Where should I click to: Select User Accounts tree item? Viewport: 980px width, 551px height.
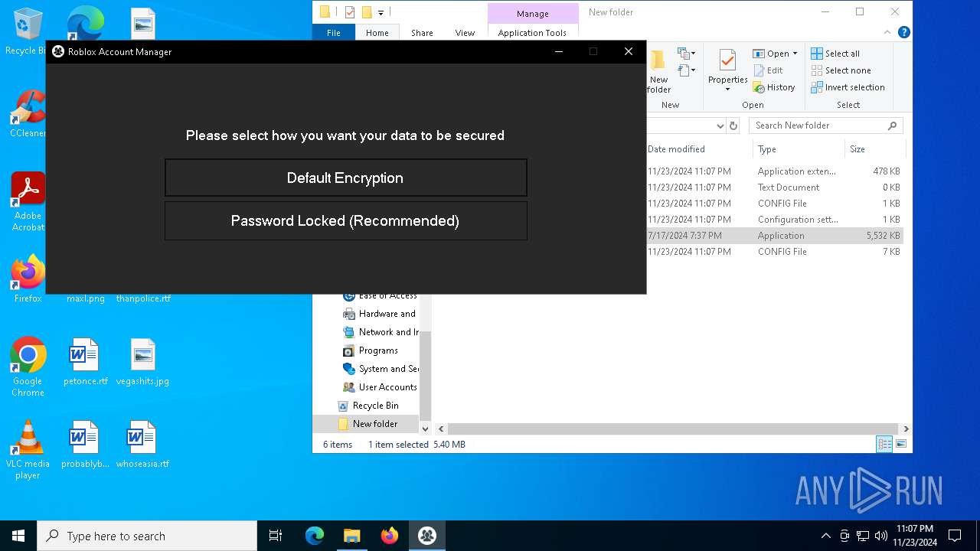380,387
